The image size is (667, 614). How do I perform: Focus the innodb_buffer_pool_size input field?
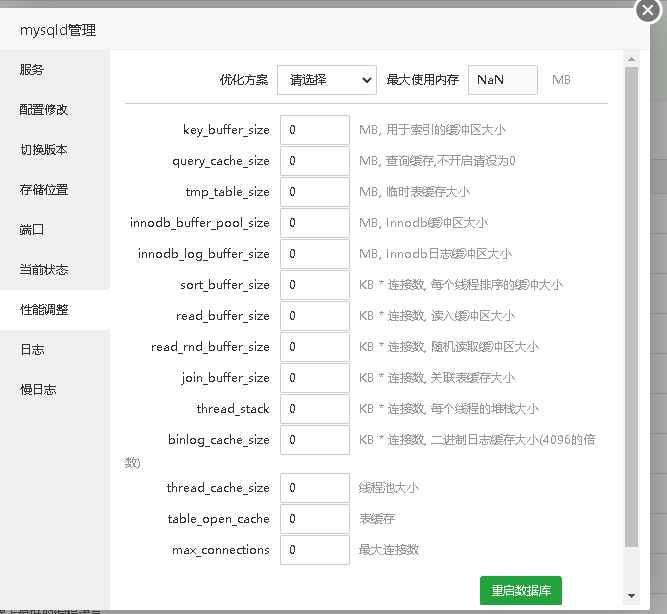315,223
